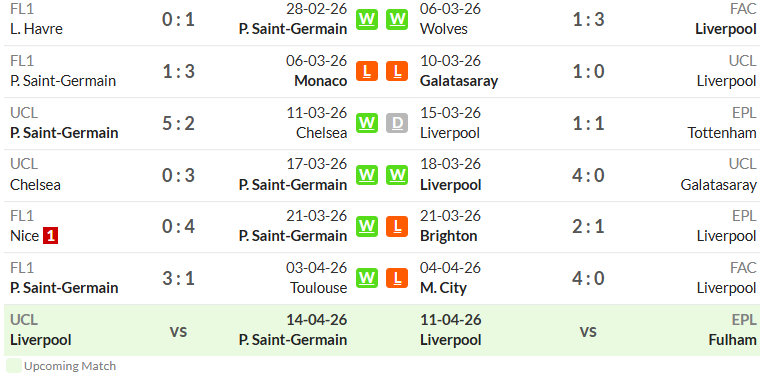Click Monaco team name
Viewport: 760px width, 381px height.
point(321,81)
